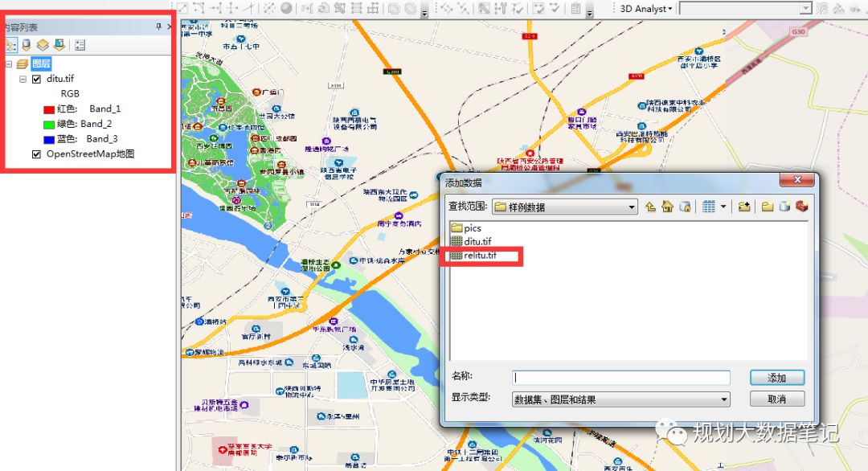Pin the table of contents panel
Screen dimensions: 868x471
pos(158,27)
